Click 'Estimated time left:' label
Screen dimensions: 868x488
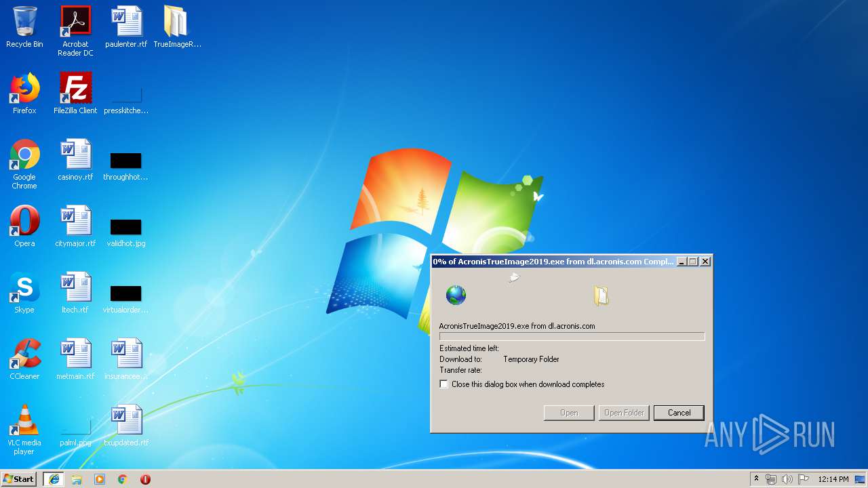click(469, 348)
